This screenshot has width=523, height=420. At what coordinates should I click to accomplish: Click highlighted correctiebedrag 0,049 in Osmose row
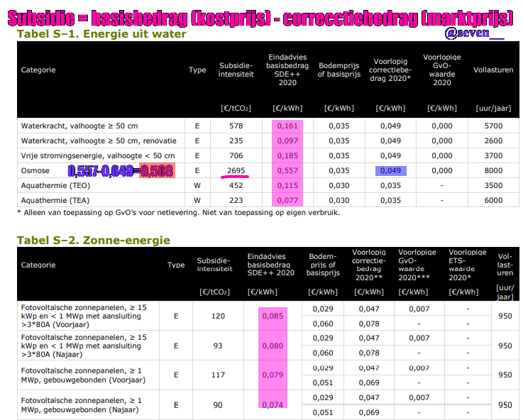tap(390, 171)
